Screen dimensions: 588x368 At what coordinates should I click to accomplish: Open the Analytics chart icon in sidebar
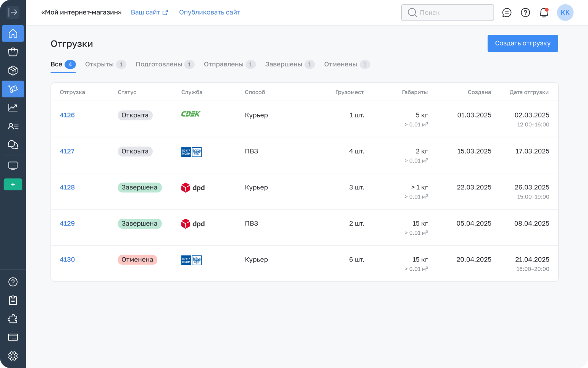coord(13,108)
